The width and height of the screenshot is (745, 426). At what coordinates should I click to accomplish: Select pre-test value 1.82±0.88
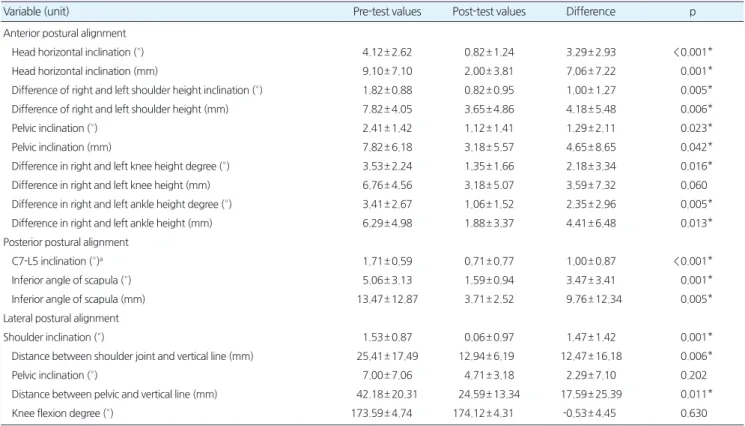(387, 90)
